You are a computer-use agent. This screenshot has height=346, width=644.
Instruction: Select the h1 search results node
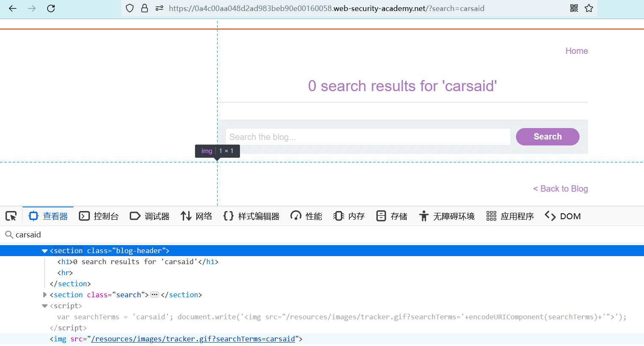coord(138,262)
